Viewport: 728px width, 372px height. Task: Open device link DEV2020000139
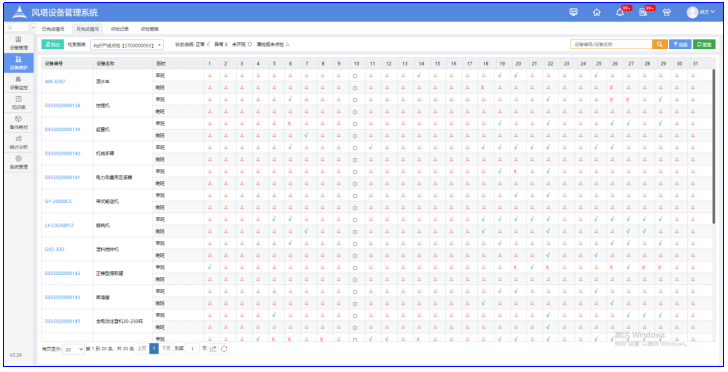(62, 129)
